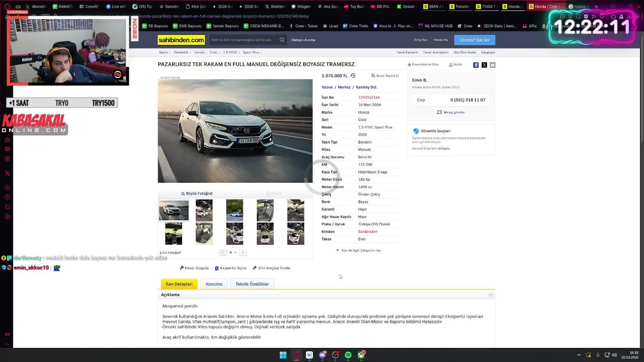Select third thumbnail in top photo row
Screen dimensions: 644x362
pyautogui.click(x=234, y=210)
